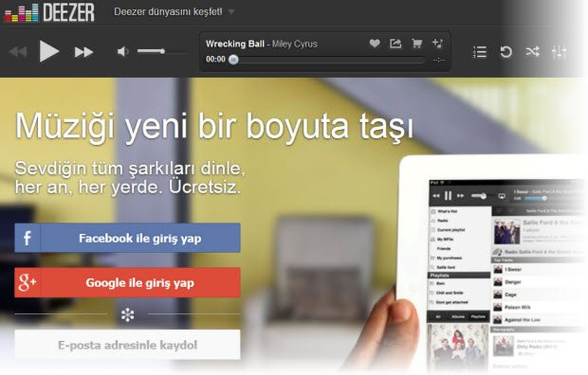Click the Google+ 'g+' icon

(x=27, y=282)
